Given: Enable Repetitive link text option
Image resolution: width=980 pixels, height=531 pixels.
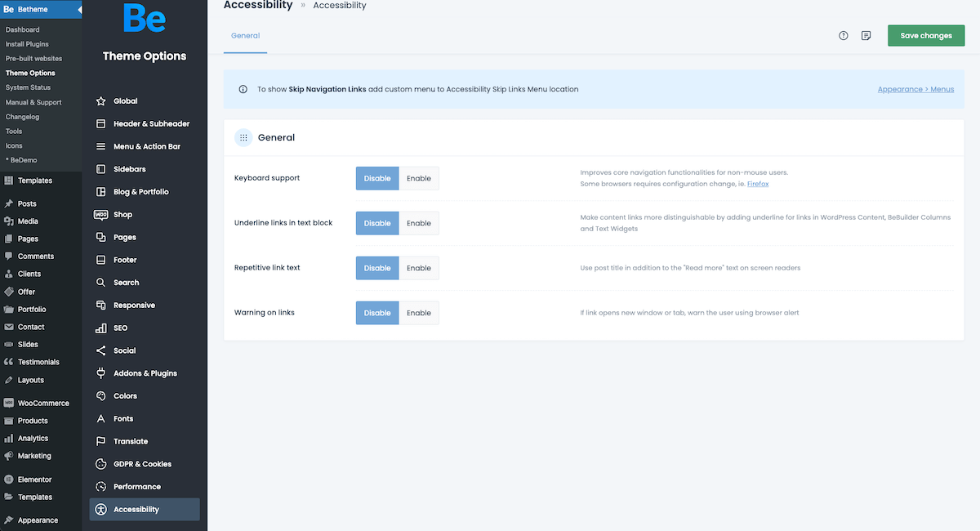Looking at the screenshot, I should tap(419, 268).
